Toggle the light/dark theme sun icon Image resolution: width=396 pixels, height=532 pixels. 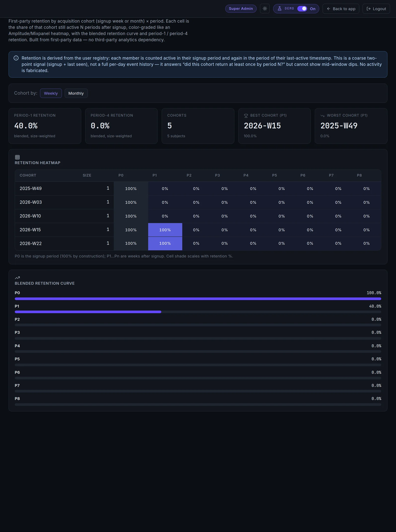[x=265, y=9]
